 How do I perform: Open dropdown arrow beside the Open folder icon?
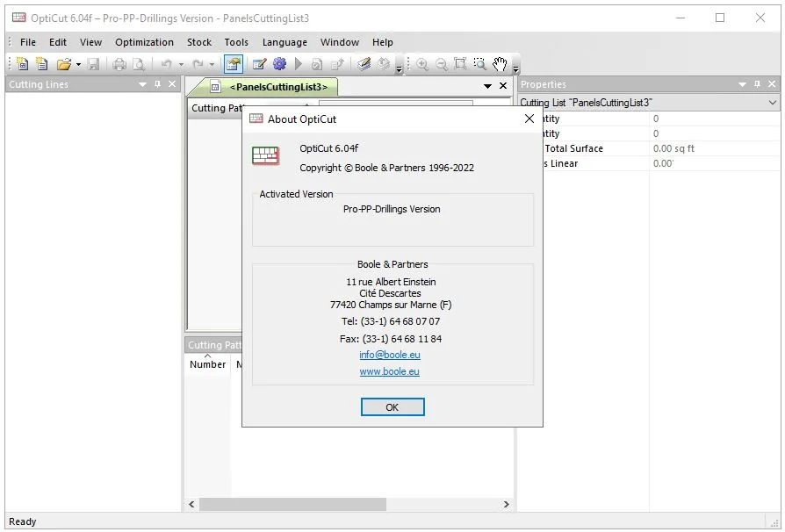(79, 64)
